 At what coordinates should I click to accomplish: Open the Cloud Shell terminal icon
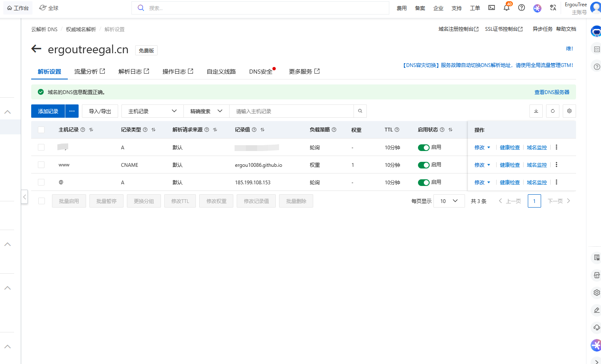coord(492,8)
